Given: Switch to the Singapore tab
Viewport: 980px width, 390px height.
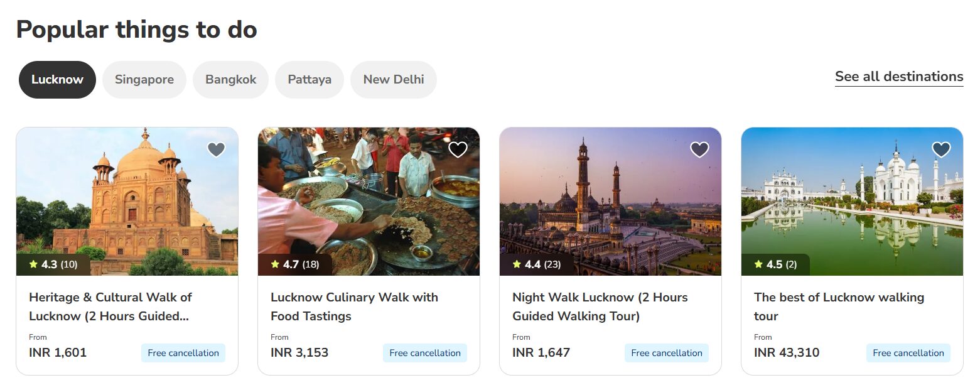Looking at the screenshot, I should [x=144, y=80].
